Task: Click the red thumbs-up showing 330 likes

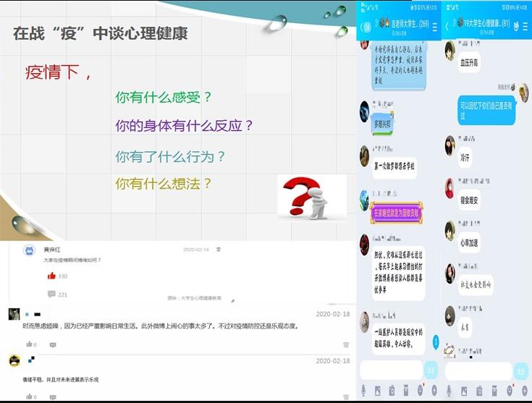Action: click(51, 276)
